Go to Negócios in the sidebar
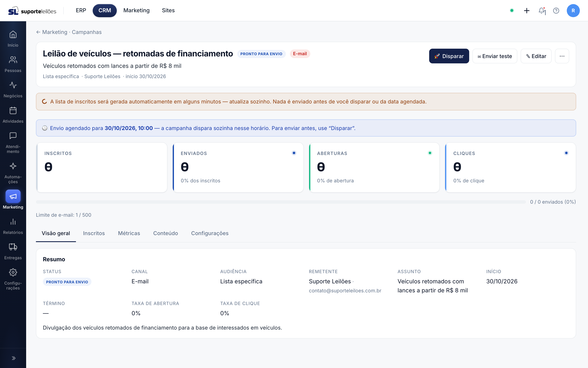Viewport: 588px width, 368px height. click(13, 89)
